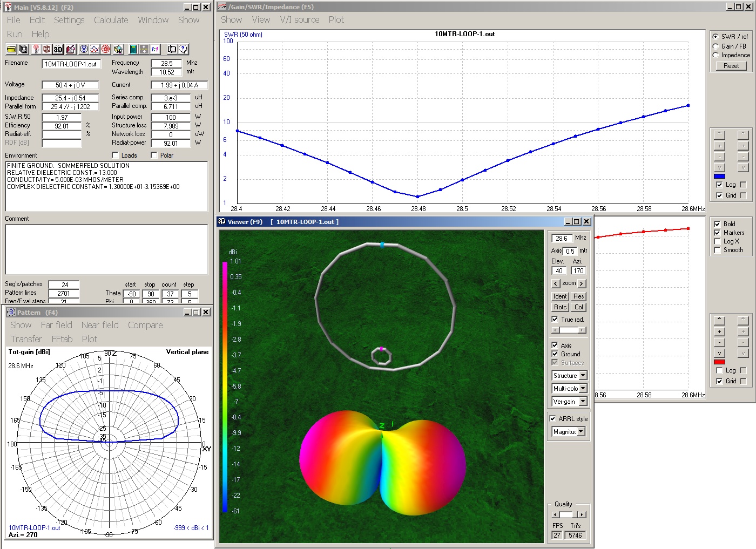
Task: Open the line chart graph toolbar icon
Action: pos(94,49)
